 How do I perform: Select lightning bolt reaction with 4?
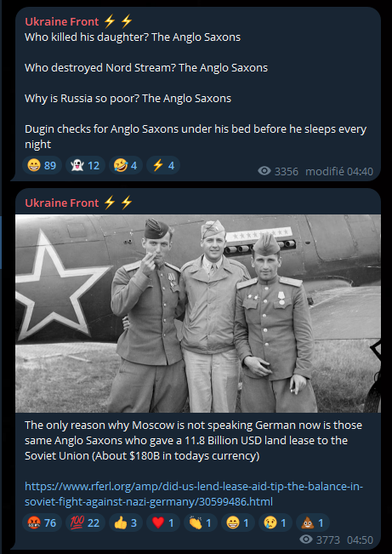(162, 165)
